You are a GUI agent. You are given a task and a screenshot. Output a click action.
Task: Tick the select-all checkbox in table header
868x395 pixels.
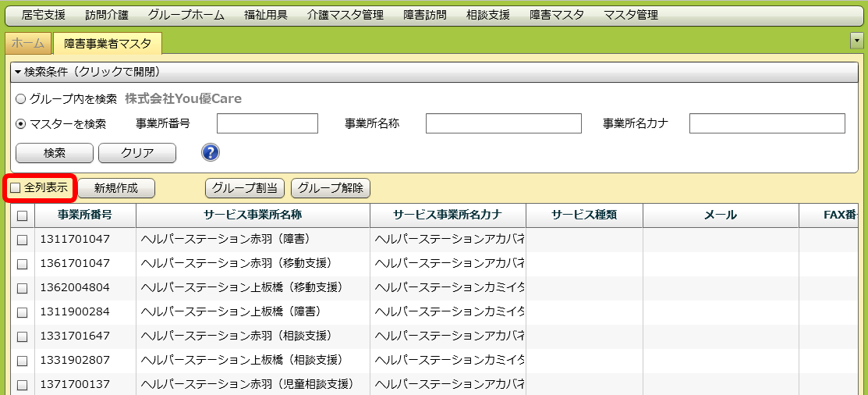pos(22,216)
